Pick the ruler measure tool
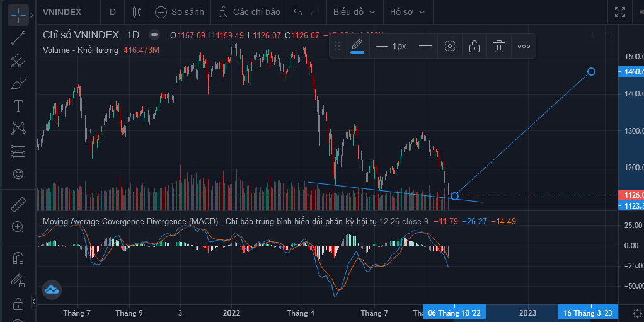 18,204
